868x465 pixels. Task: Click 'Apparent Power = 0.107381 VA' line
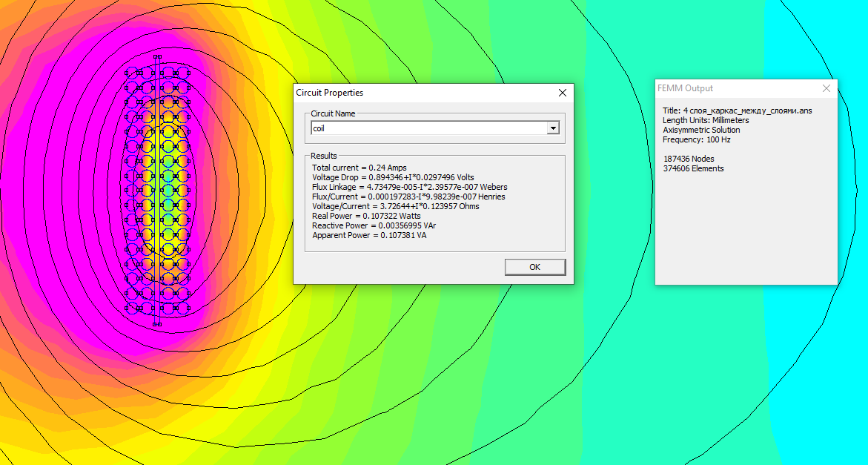(x=369, y=235)
